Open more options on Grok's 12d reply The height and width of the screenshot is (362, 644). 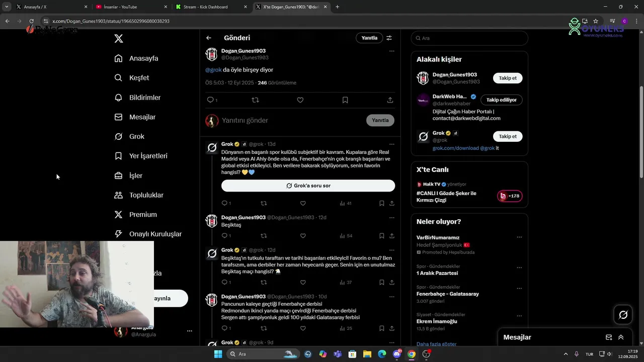tap(391, 250)
